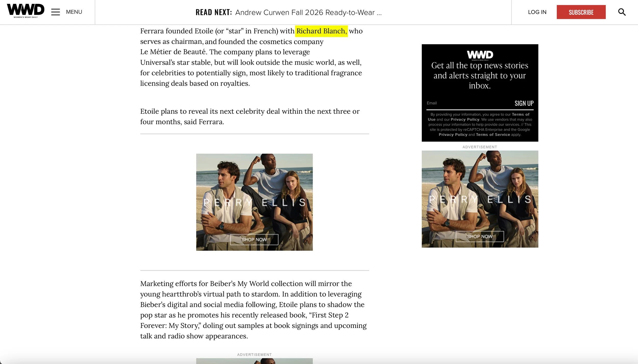Click the red SUBSCRIBE button
The image size is (638, 364).
(x=581, y=12)
